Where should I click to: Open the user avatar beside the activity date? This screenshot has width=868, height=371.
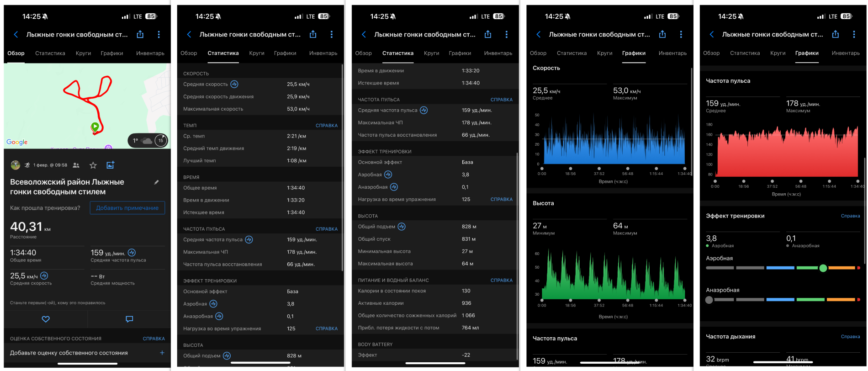(15, 165)
